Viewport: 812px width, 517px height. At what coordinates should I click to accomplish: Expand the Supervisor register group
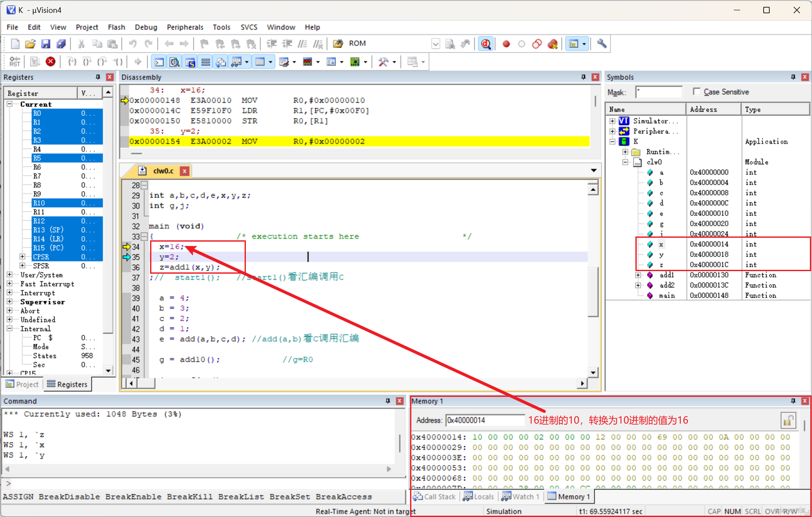click(9, 301)
